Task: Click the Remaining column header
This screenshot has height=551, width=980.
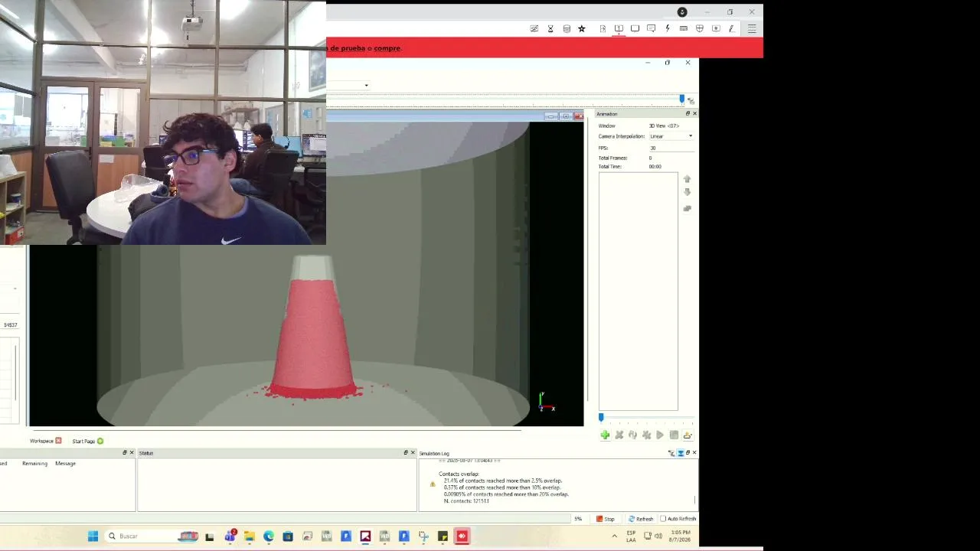Action: [x=34, y=463]
